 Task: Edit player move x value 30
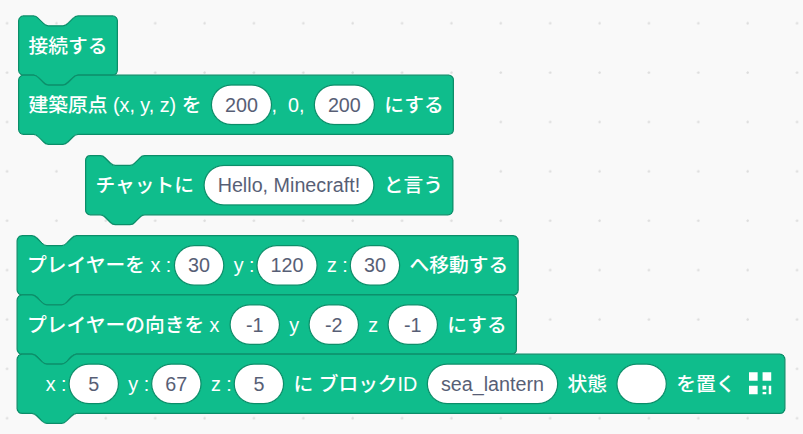(199, 265)
